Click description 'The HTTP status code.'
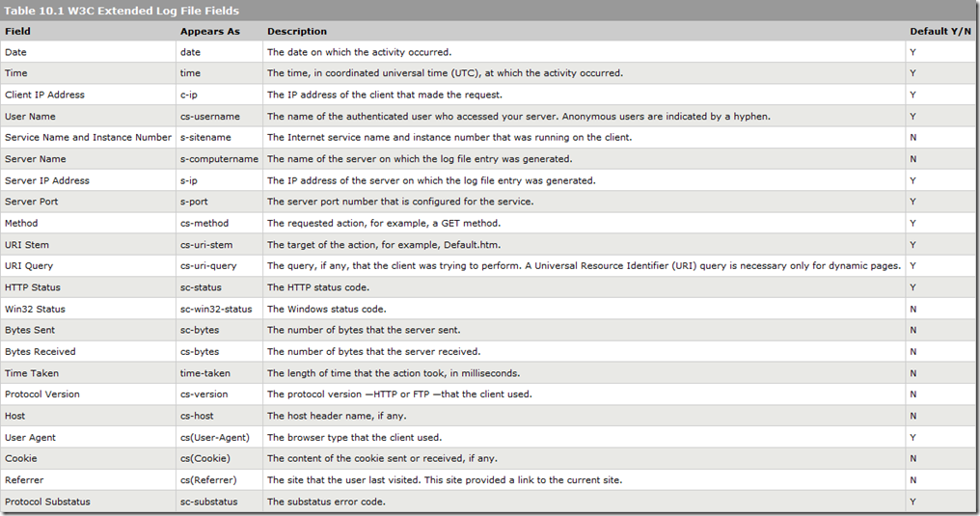980x516 pixels. (318, 287)
